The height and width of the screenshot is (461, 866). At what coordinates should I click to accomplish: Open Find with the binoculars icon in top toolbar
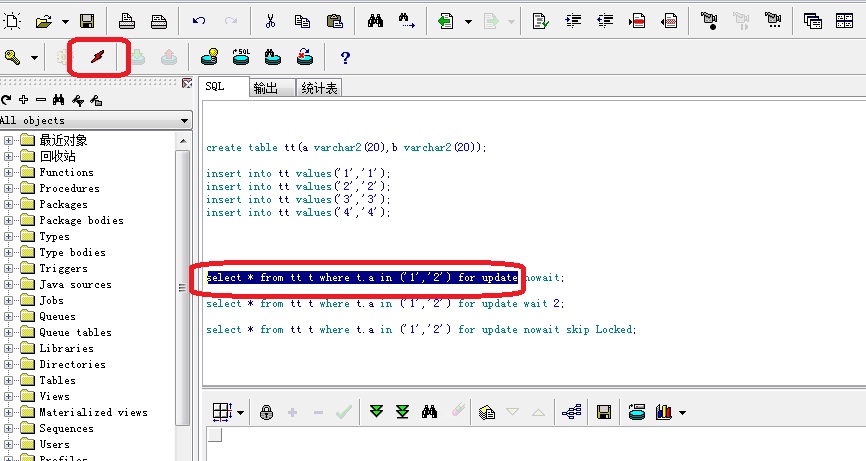tap(376, 21)
